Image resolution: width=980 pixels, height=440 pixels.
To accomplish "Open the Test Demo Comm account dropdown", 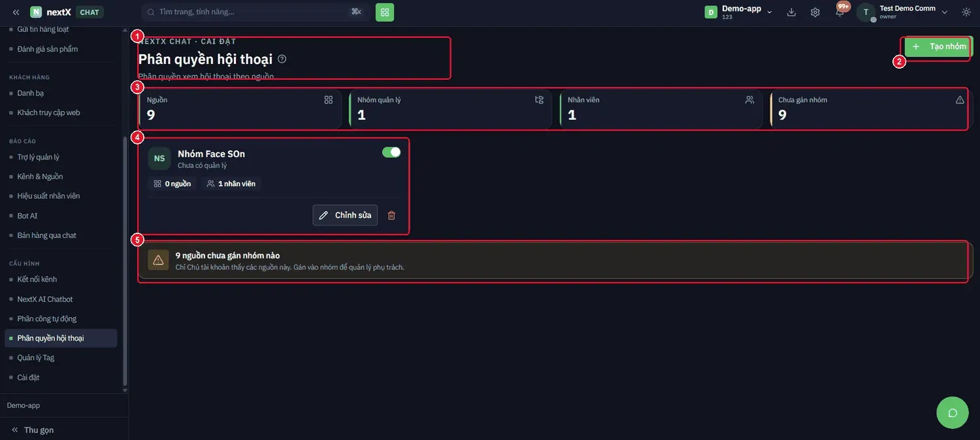I will click(x=903, y=12).
